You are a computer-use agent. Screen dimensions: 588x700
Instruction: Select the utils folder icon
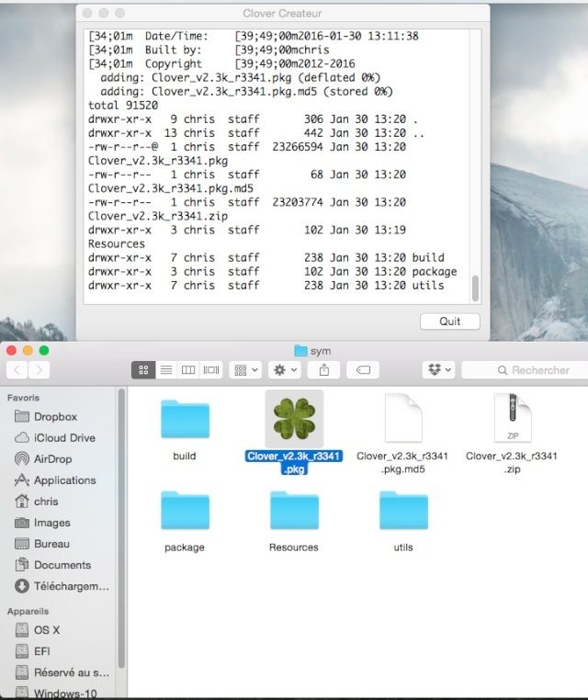[x=403, y=510]
